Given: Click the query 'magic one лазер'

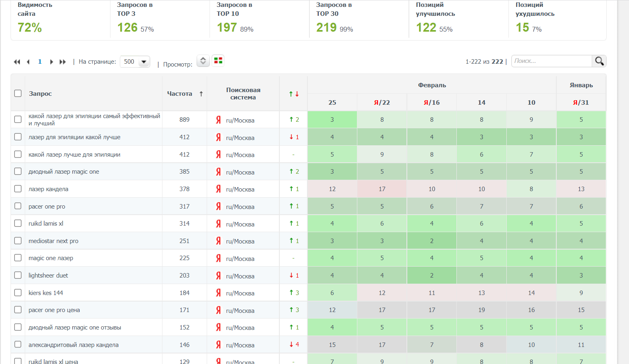Looking at the screenshot, I should 51,258.
